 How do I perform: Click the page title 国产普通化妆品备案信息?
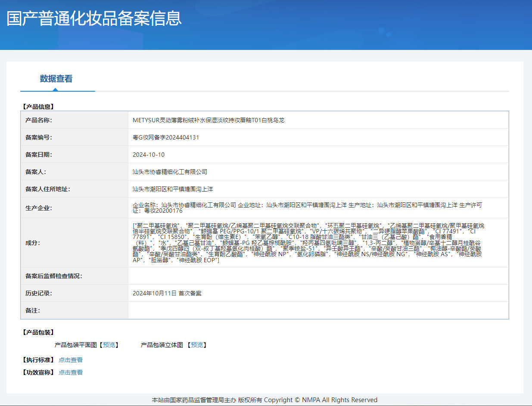94,19
